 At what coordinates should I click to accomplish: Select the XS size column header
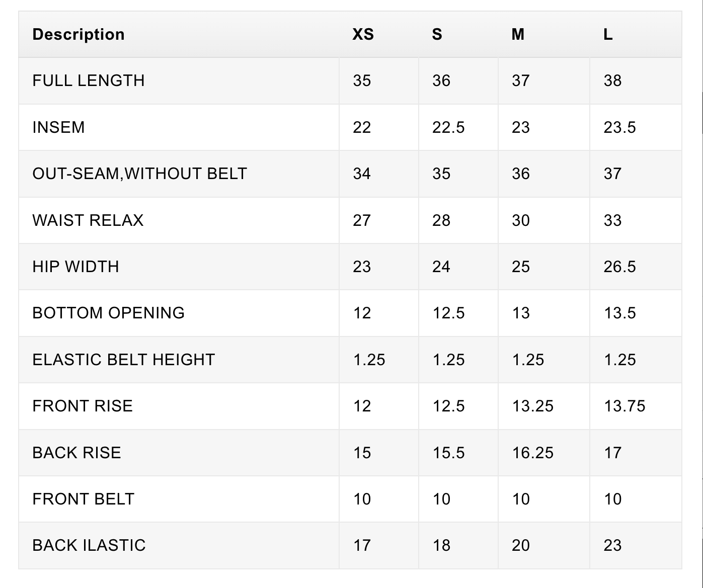(x=363, y=35)
